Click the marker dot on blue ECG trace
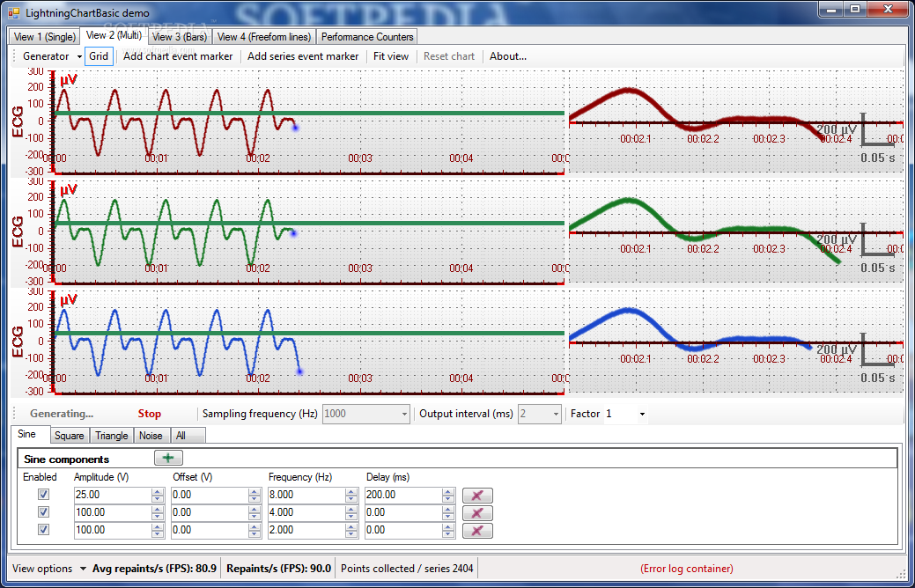The image size is (915, 588). [x=300, y=371]
